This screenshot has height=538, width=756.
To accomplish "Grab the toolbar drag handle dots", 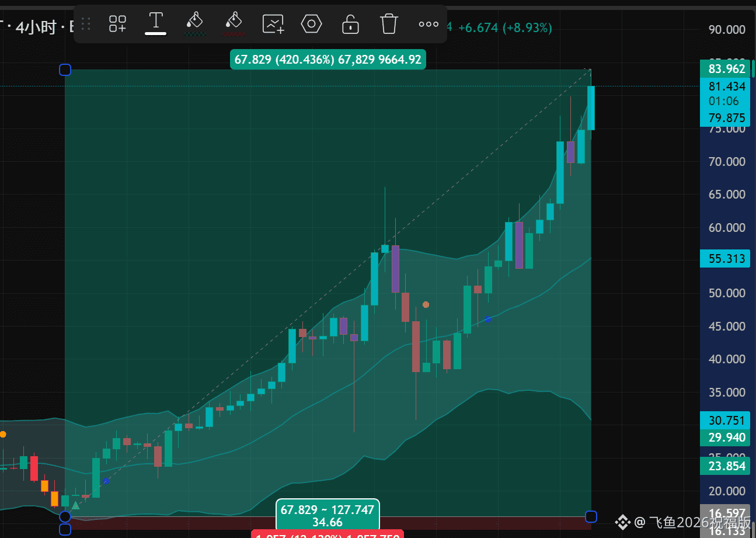I will [x=86, y=24].
